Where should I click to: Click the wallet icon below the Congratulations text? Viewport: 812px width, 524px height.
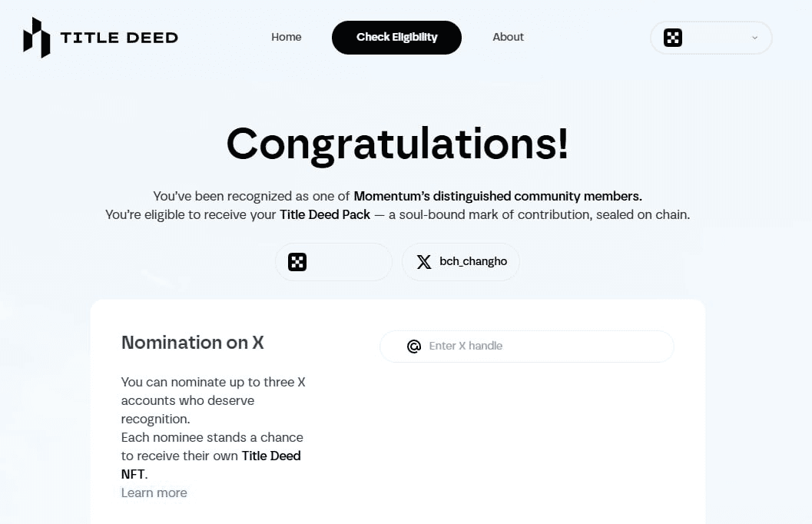coord(297,262)
